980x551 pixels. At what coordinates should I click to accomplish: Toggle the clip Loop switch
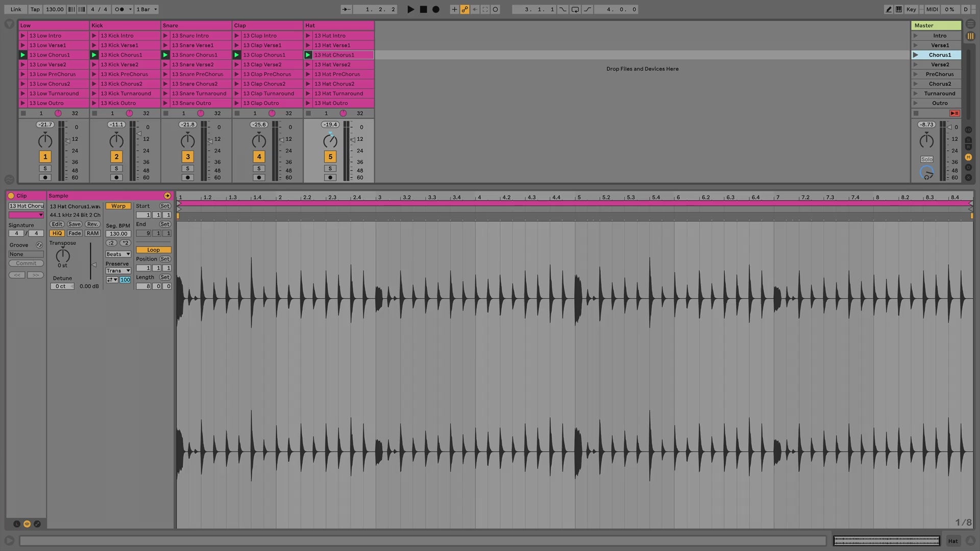coord(154,250)
